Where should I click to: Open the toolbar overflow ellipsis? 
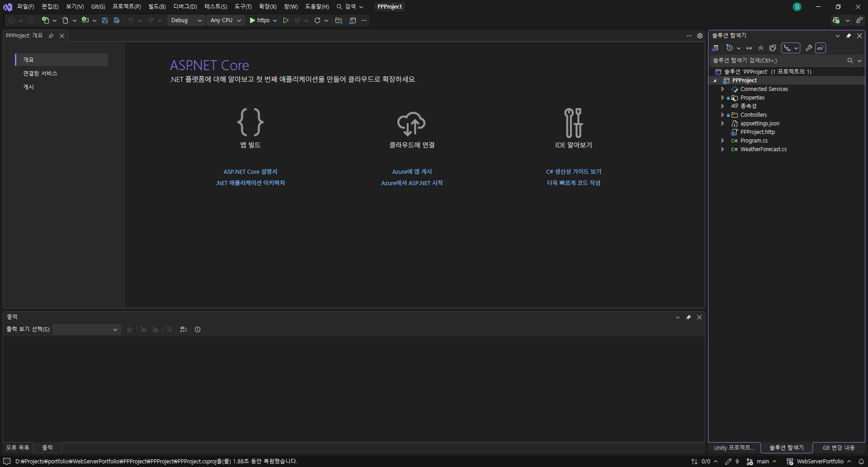pyautogui.click(x=364, y=20)
